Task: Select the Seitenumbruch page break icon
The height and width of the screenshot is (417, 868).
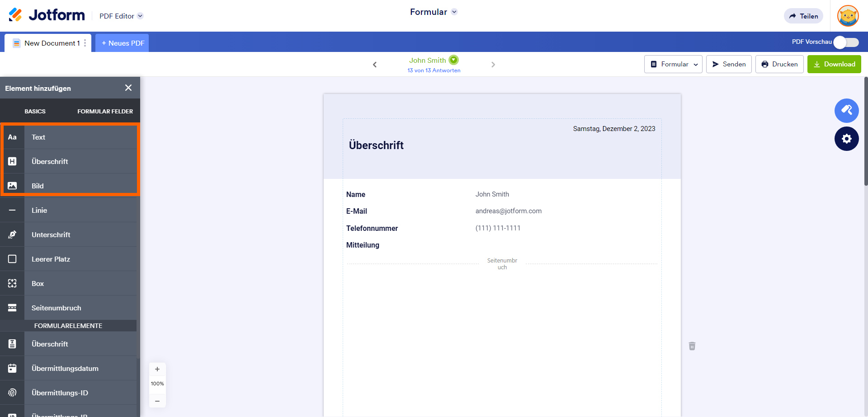Action: (x=12, y=308)
